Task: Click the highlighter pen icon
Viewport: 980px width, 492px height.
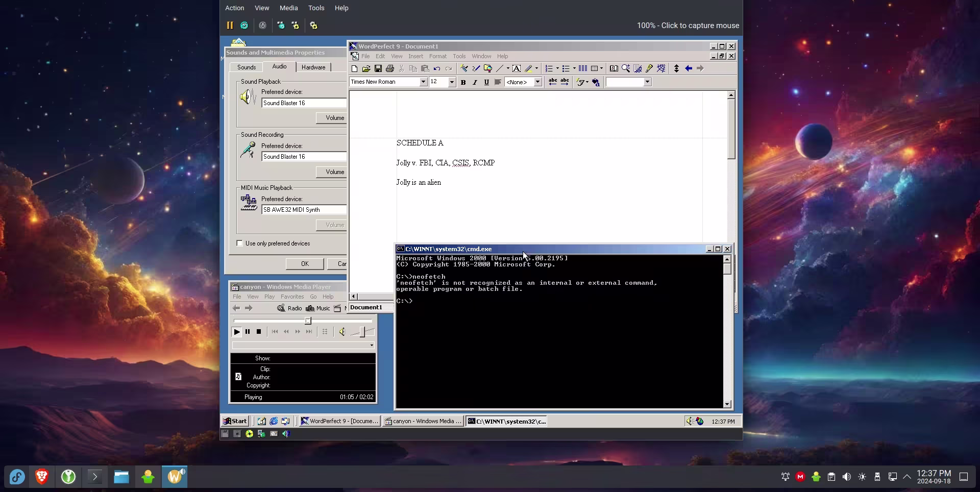Action: click(529, 68)
